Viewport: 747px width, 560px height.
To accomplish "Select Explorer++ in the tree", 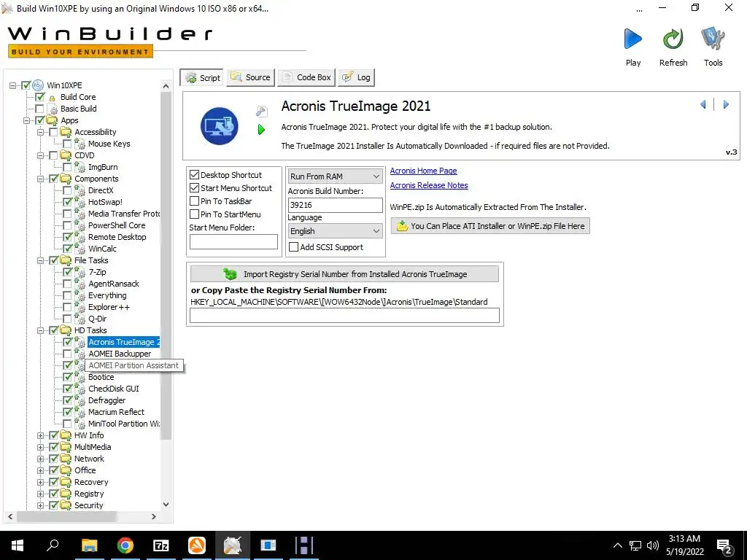I will pos(109,307).
